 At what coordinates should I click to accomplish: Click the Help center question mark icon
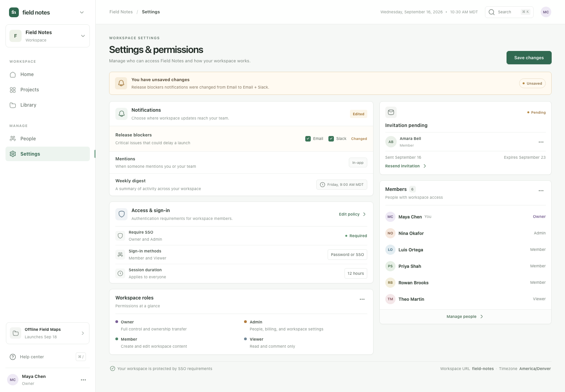pyautogui.click(x=13, y=357)
